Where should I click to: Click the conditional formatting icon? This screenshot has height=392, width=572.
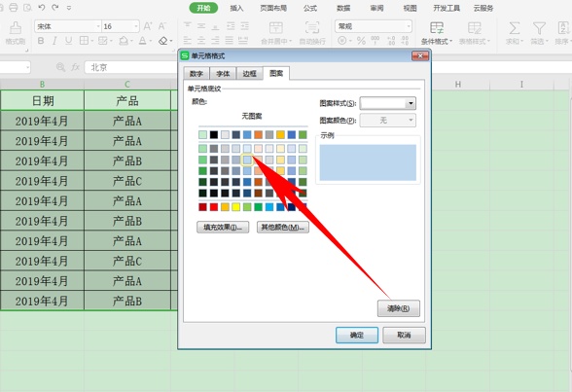click(437, 27)
